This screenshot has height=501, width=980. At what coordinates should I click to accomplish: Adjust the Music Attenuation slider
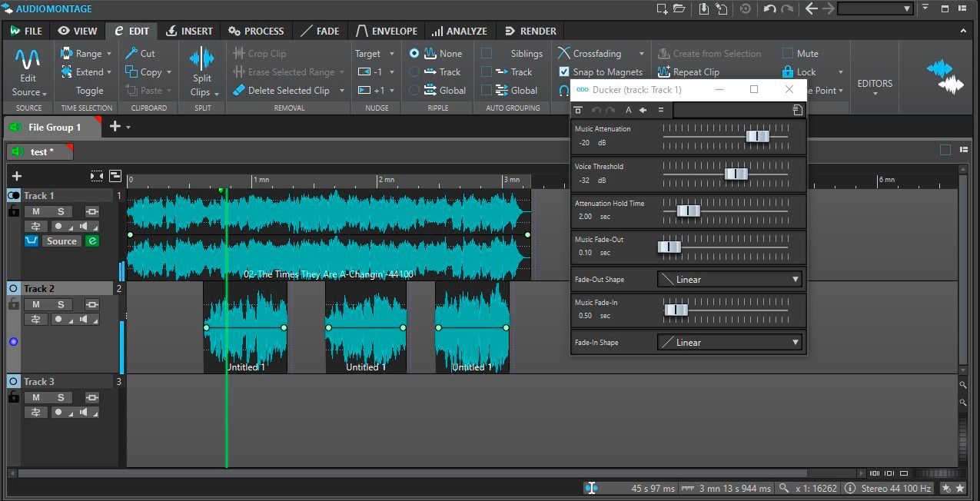[x=759, y=135]
